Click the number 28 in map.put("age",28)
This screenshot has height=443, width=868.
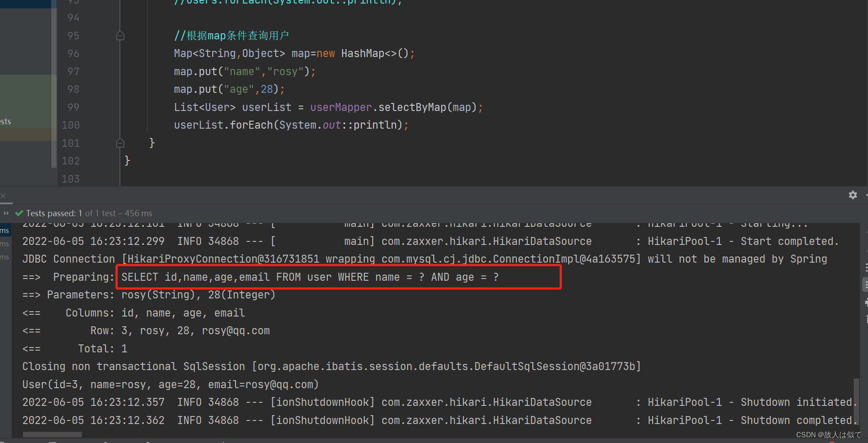[x=267, y=89]
